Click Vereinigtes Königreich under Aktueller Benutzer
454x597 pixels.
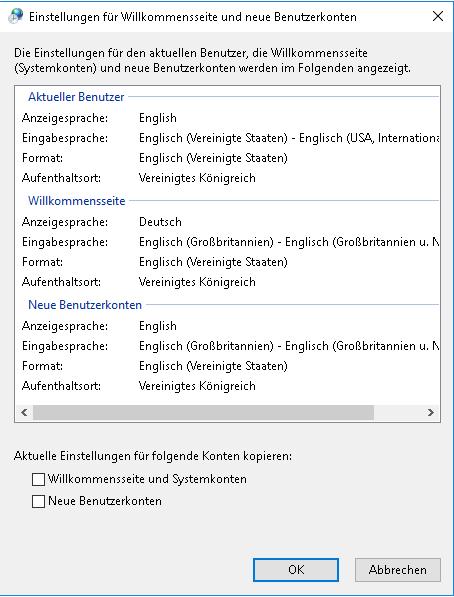pyautogui.click(x=197, y=178)
